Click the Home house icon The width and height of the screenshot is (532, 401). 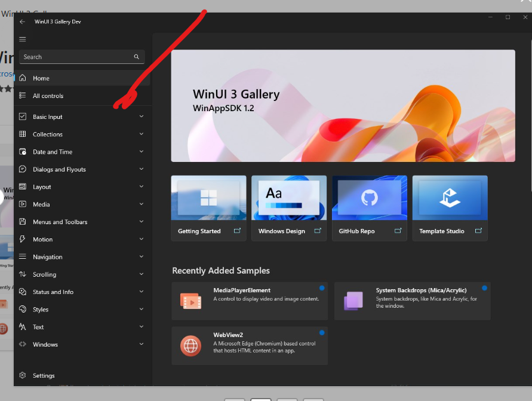23,78
